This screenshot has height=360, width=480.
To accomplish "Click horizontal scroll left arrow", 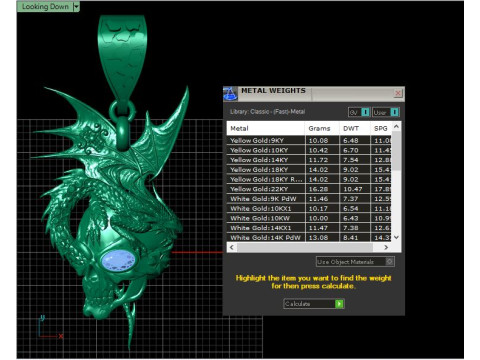I will (232, 247).
